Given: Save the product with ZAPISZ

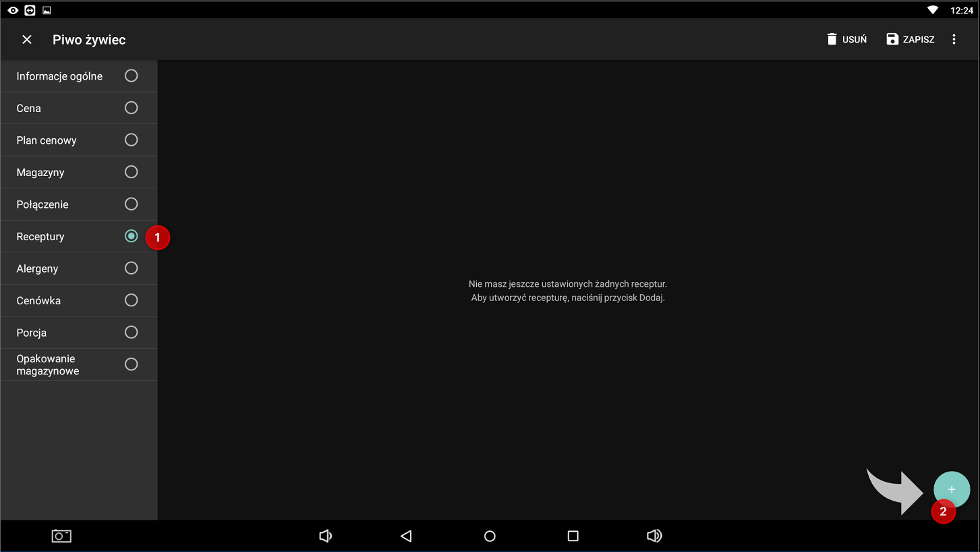Looking at the screenshot, I should pyautogui.click(x=910, y=39).
